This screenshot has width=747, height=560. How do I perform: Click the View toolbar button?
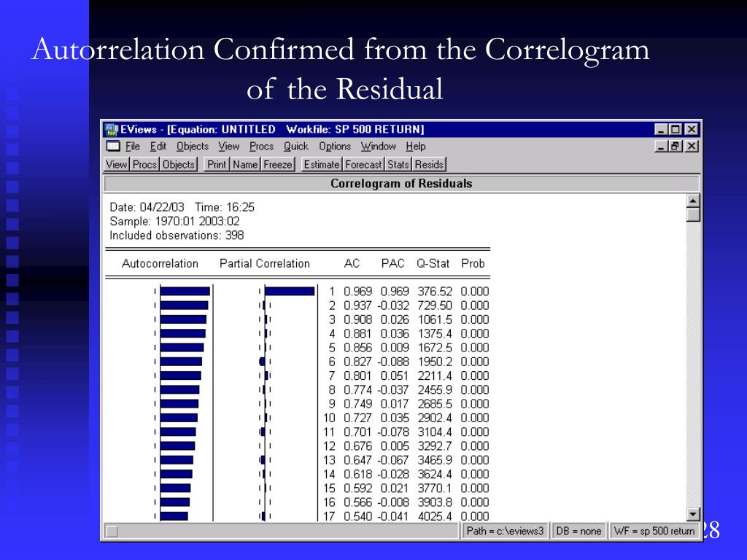117,164
